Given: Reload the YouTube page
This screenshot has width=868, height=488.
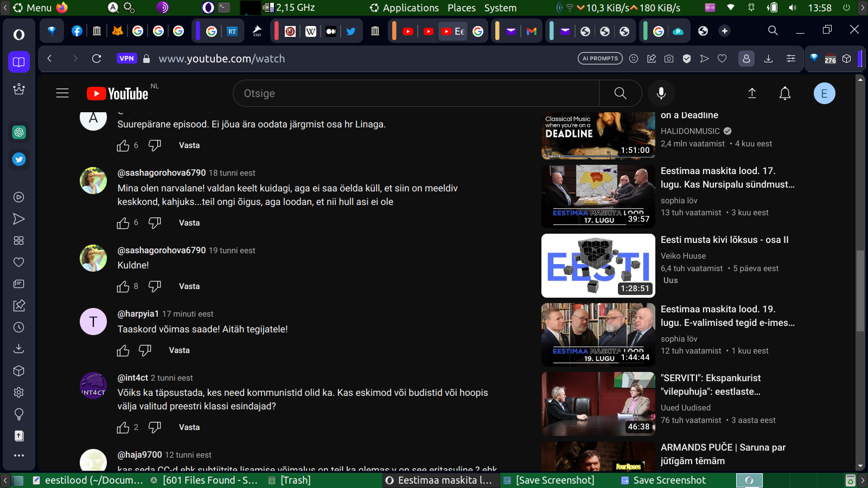Looking at the screenshot, I should pyautogui.click(x=97, y=59).
